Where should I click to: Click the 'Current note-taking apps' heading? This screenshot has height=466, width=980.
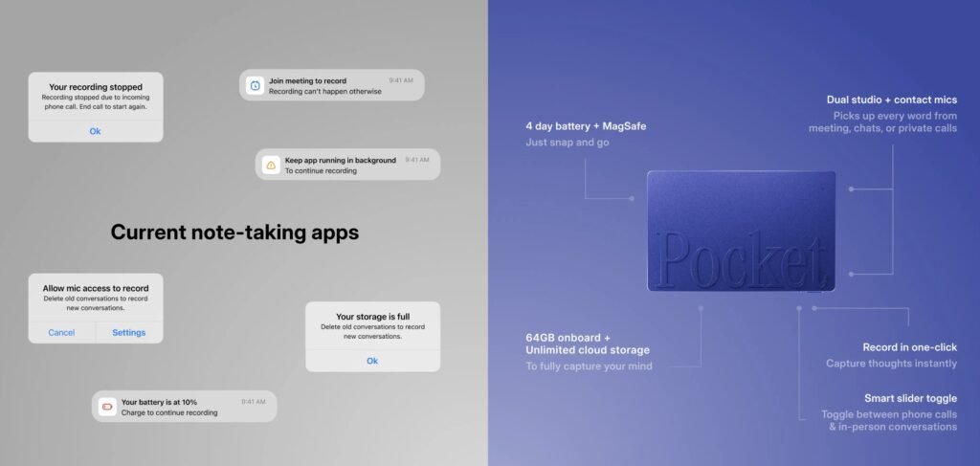[235, 233]
